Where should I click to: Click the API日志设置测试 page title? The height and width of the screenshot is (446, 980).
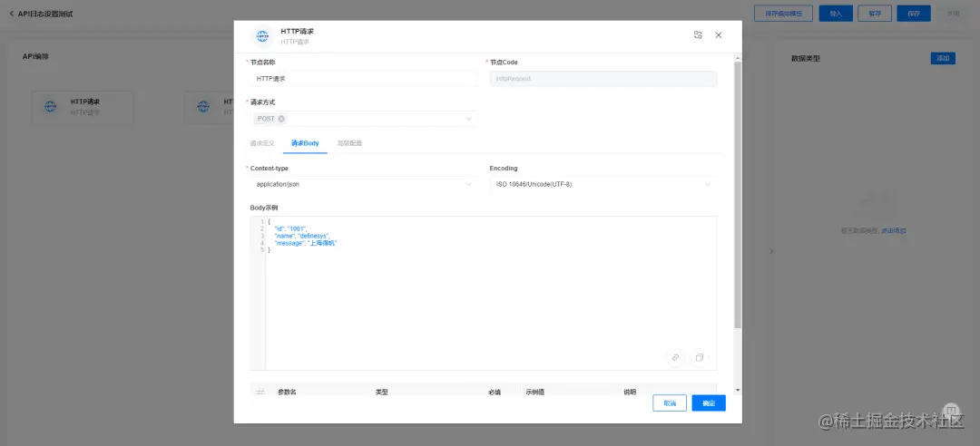(x=45, y=14)
